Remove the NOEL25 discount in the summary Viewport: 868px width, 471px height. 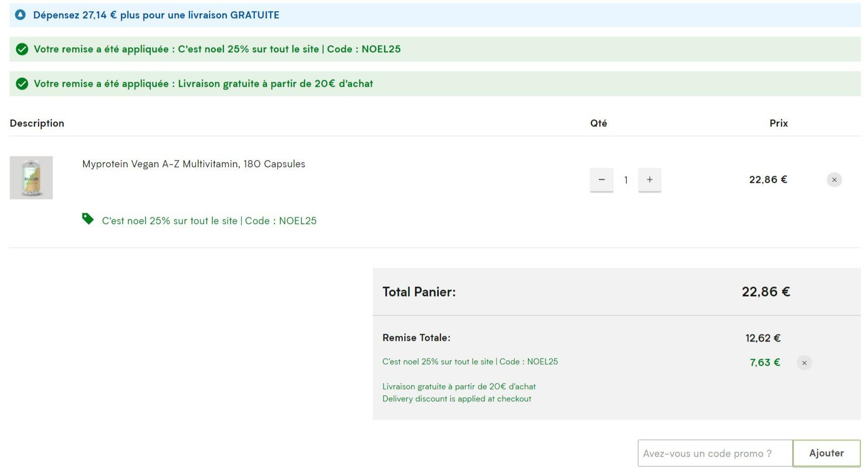coord(804,363)
